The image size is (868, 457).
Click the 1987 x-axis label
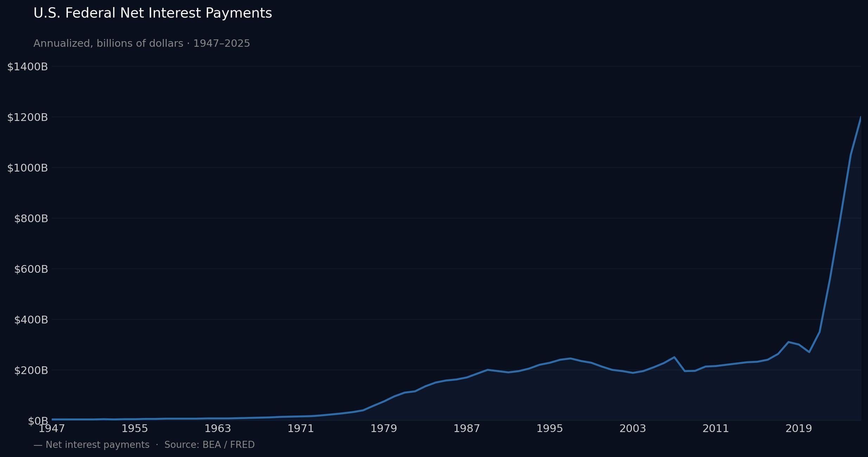click(x=467, y=429)
